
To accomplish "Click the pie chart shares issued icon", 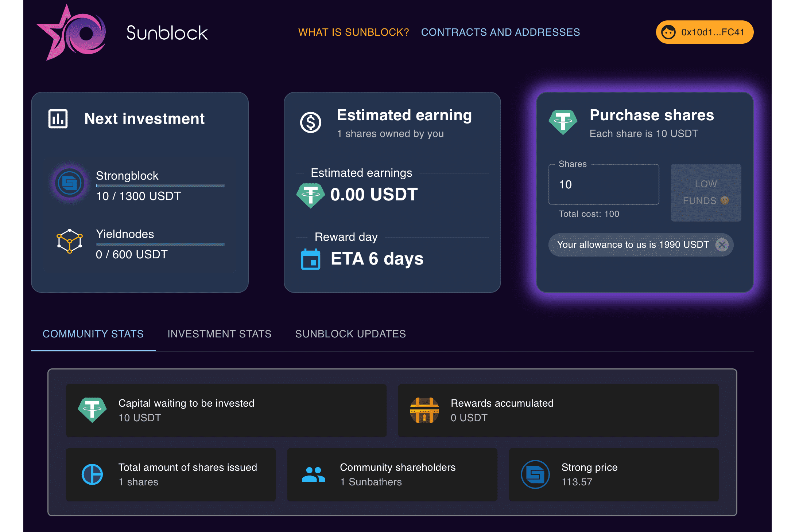I will coord(92,474).
